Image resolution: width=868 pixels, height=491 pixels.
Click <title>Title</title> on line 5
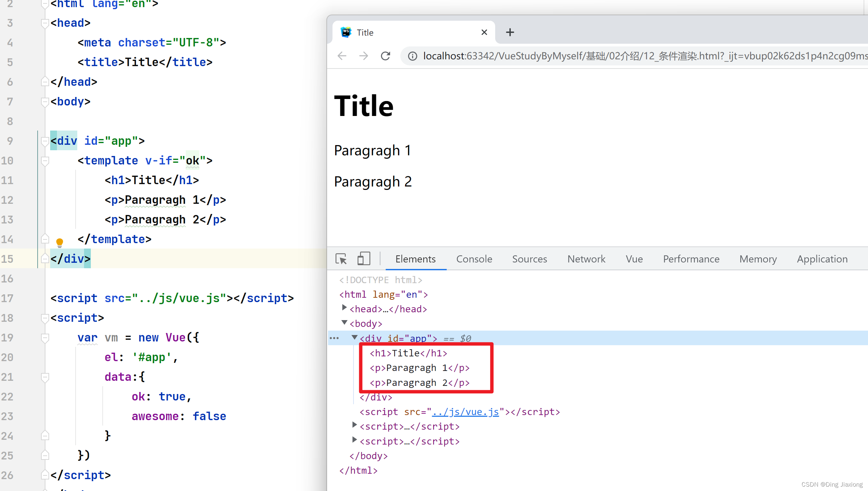tap(145, 62)
